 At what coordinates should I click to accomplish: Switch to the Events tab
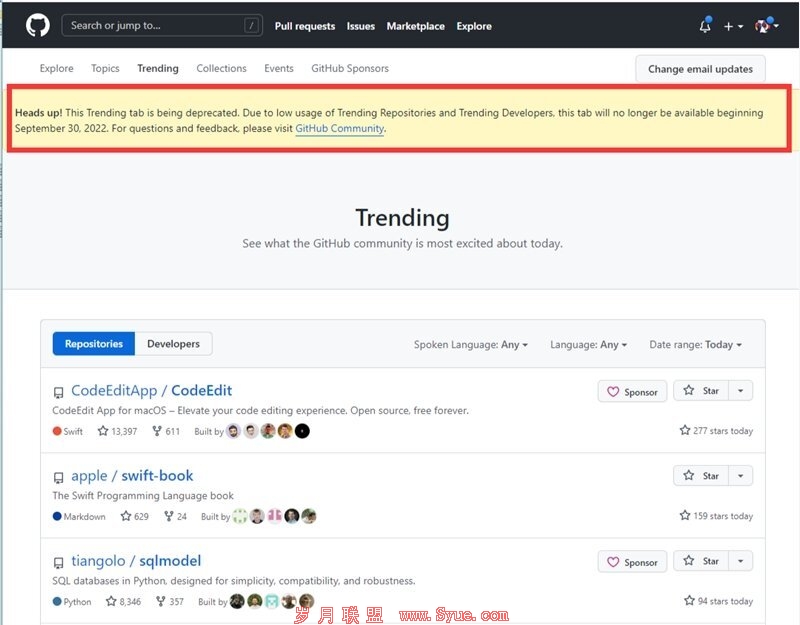pos(279,68)
